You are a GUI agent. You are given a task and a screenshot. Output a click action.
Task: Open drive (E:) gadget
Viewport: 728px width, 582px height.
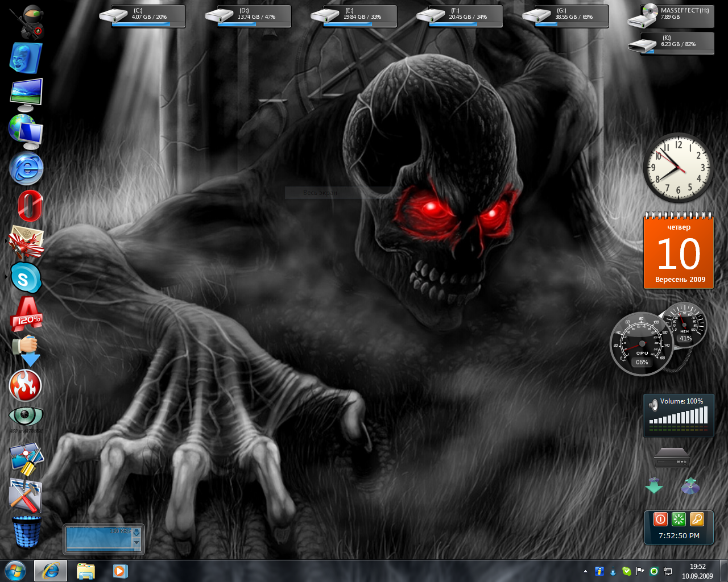pos(354,16)
